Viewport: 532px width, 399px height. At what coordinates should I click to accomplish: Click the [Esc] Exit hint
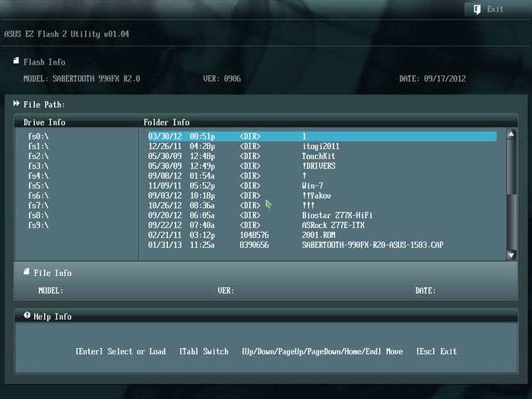coord(436,351)
